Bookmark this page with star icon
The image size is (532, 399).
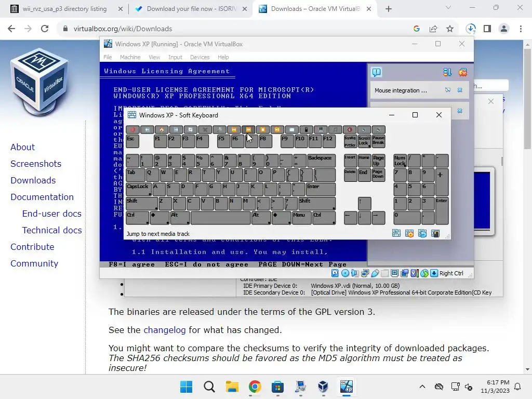(x=449, y=29)
